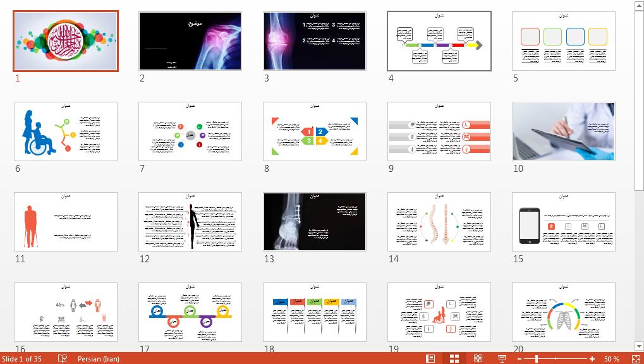Select slide 3 with knee X-ray
644x364 pixels.
point(315,41)
